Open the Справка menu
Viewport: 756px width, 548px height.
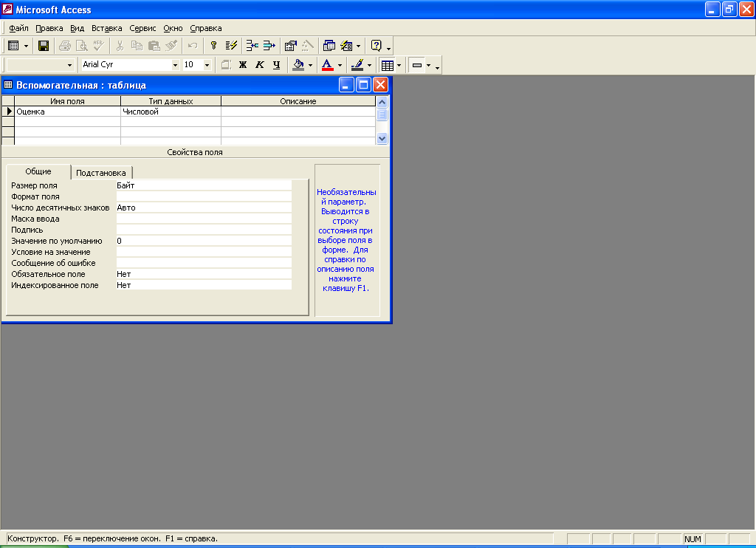click(206, 28)
